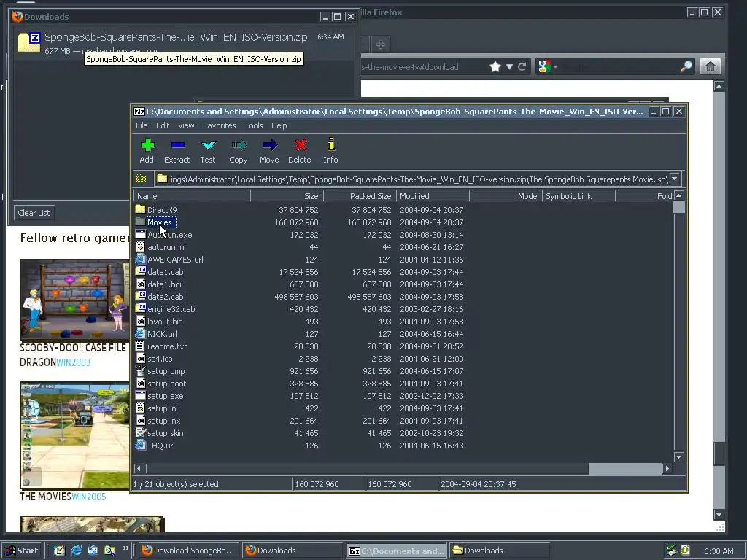Click the Start button

[x=21, y=551]
